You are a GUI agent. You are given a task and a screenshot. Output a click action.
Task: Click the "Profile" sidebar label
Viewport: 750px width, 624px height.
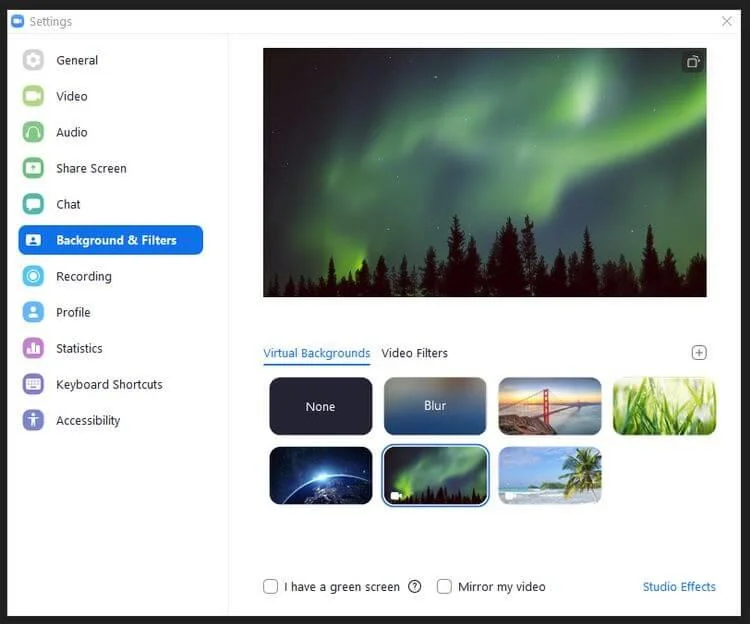[73, 312]
